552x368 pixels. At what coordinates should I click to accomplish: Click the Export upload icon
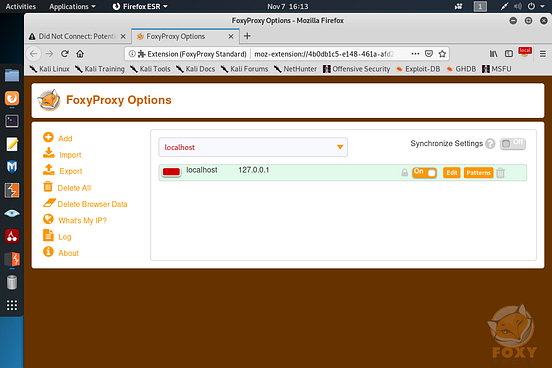pos(49,169)
